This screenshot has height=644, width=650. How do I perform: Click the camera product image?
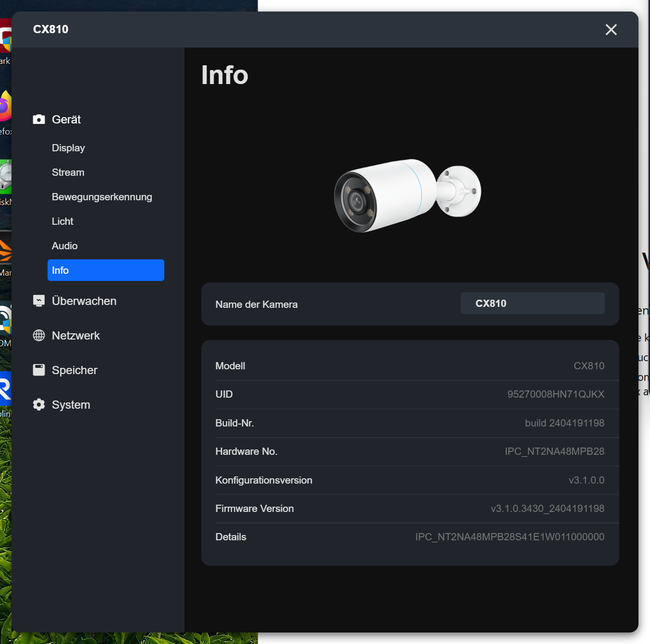(x=407, y=195)
